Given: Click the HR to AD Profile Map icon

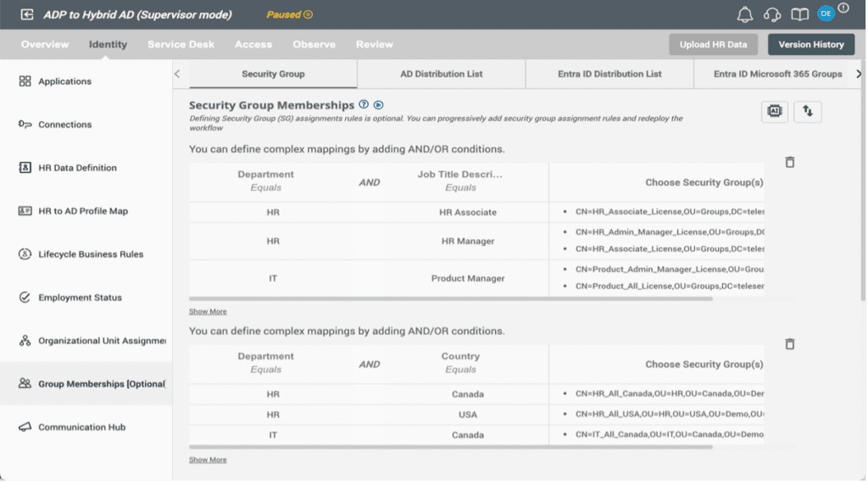Looking at the screenshot, I should point(25,211).
